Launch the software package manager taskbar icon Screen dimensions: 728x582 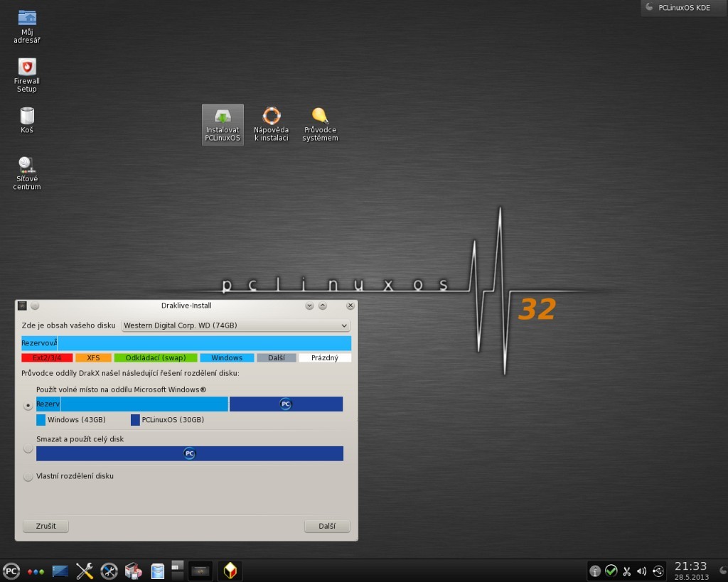tap(133, 571)
